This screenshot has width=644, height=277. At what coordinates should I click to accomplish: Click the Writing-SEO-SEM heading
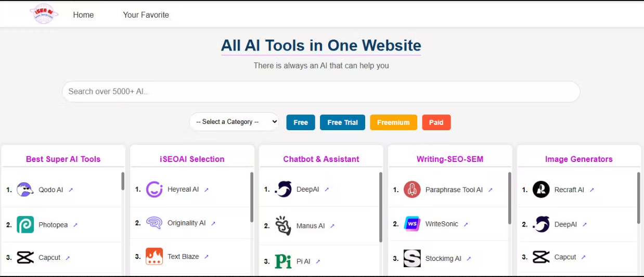(450, 159)
